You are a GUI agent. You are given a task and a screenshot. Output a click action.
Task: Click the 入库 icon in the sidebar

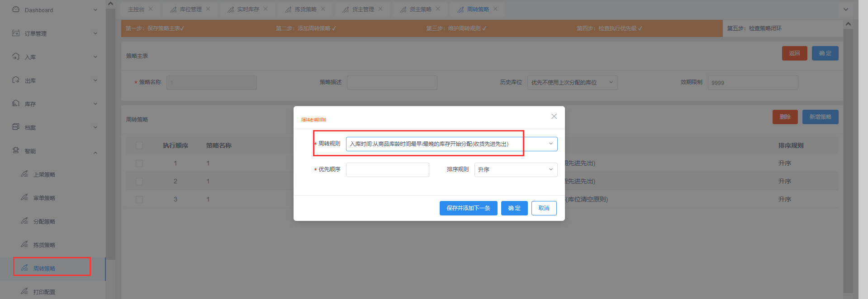coord(16,56)
